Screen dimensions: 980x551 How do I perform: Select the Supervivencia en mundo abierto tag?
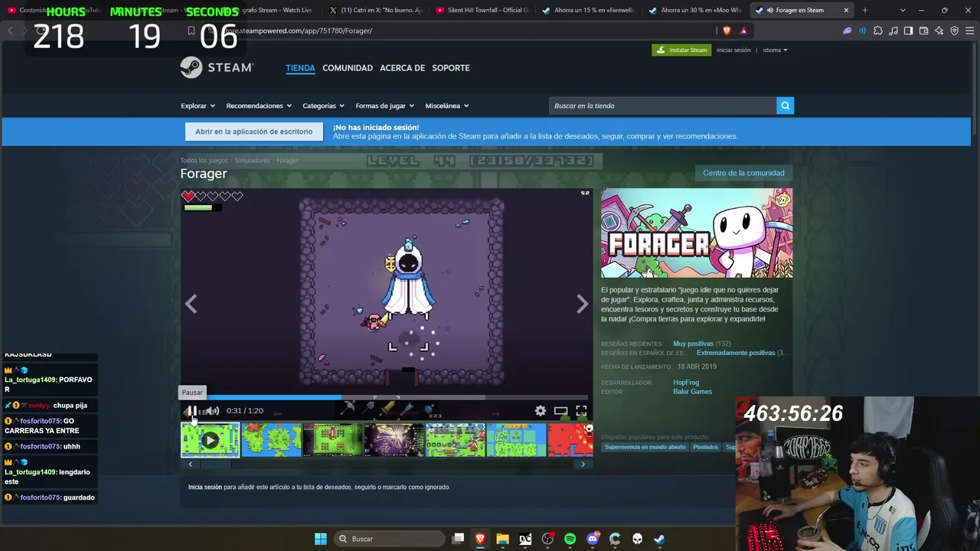click(645, 447)
